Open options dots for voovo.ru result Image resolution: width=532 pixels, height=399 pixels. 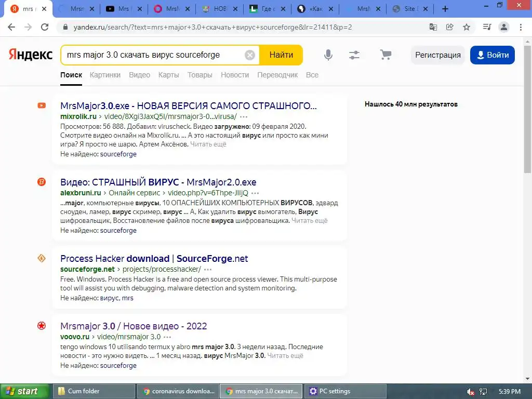coord(167,337)
